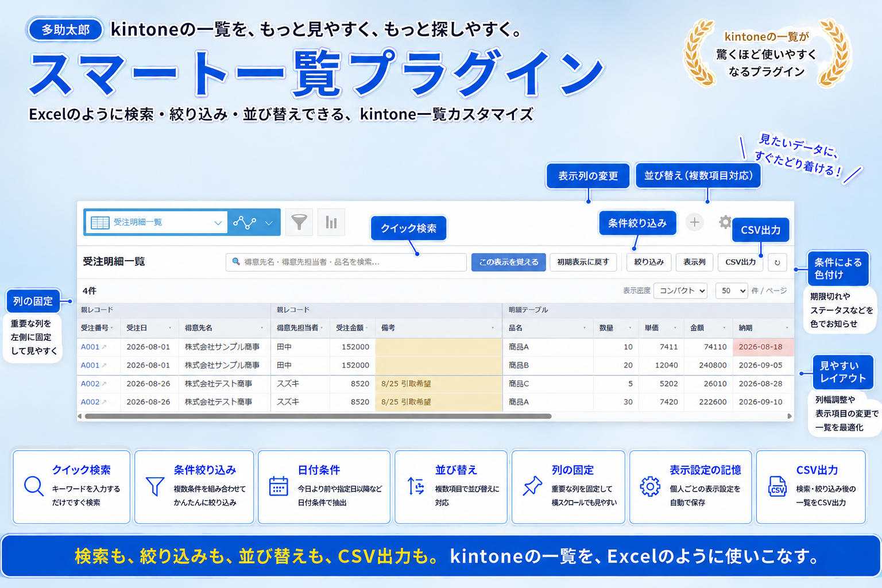Click the magnifier icon in the quick search box
Viewport: 882px width, 588px height.
235,262
